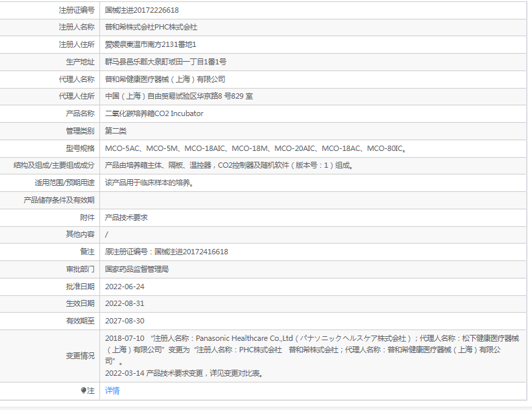
Task: Click the 生效日期 label
Action: coord(80,303)
